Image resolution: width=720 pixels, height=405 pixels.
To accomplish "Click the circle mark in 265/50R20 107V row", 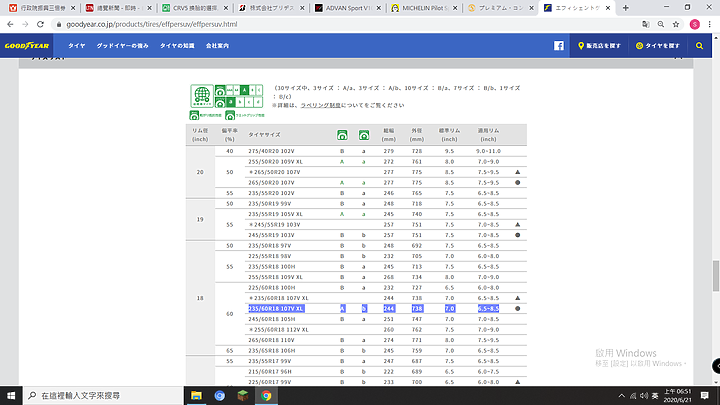I will point(518,183).
